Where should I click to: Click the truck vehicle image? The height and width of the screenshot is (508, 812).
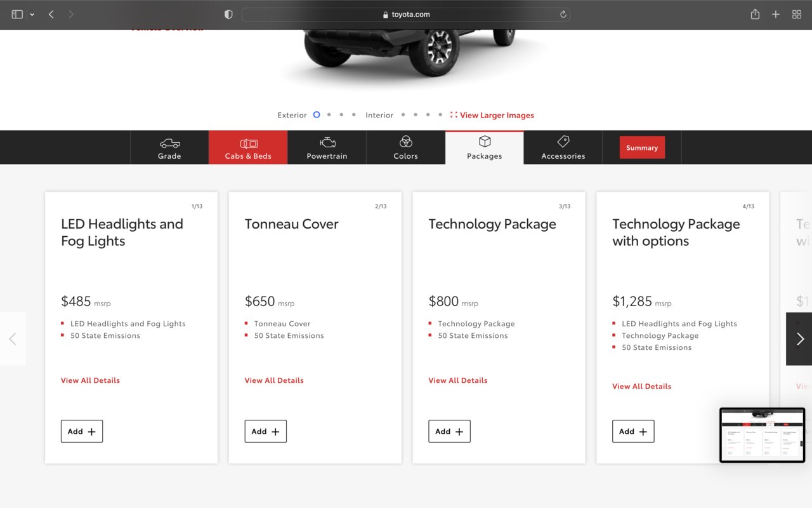[410, 52]
